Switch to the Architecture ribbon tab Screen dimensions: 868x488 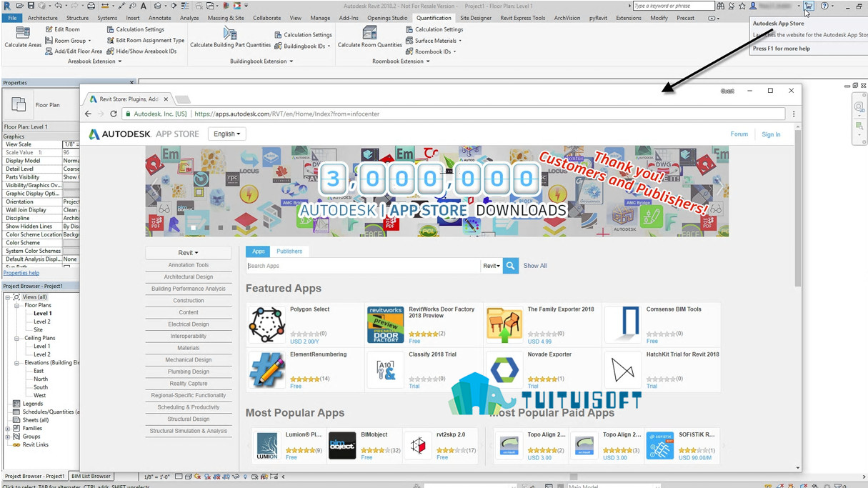[43, 18]
